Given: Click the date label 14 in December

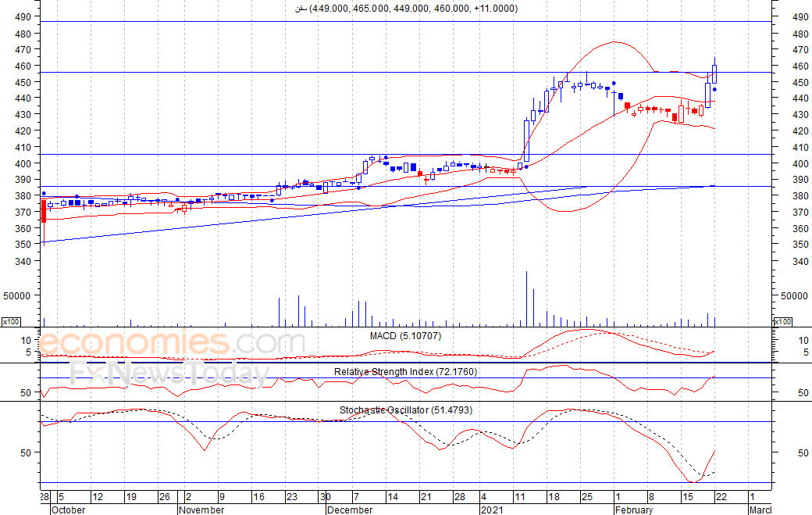Looking at the screenshot, I should tap(393, 497).
